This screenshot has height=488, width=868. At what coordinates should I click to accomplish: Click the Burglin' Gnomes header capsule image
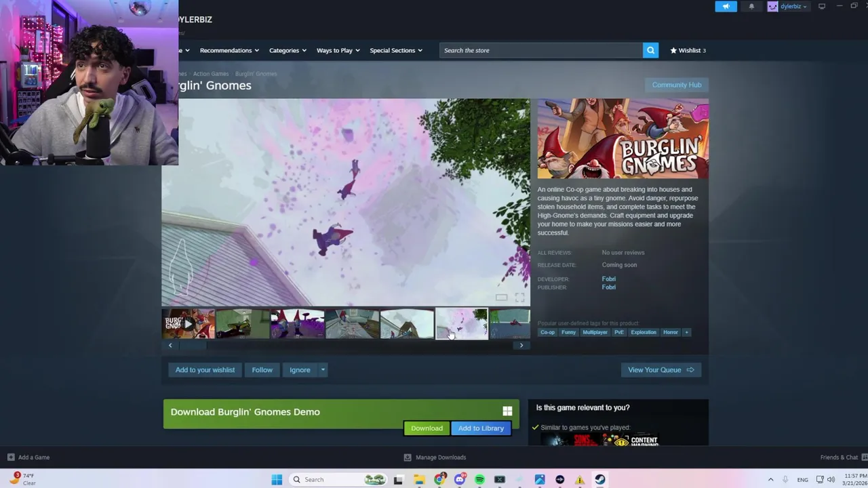(623, 139)
